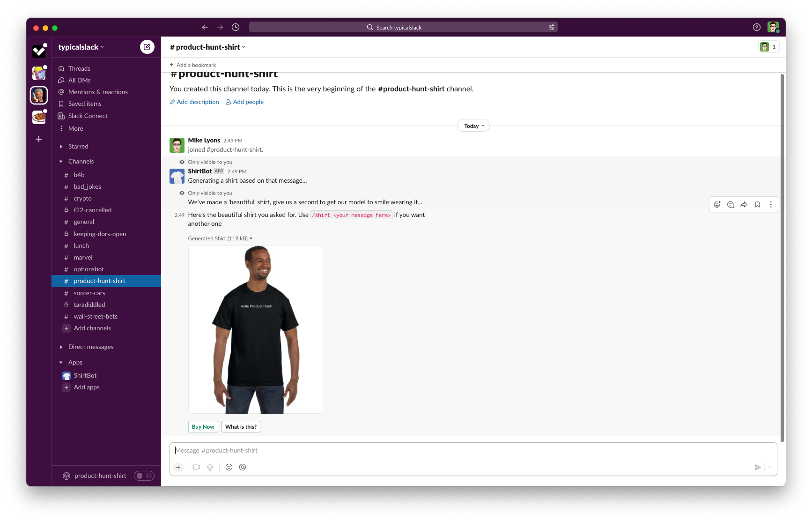
Task: Open Mentions & reactions
Action: (98, 92)
